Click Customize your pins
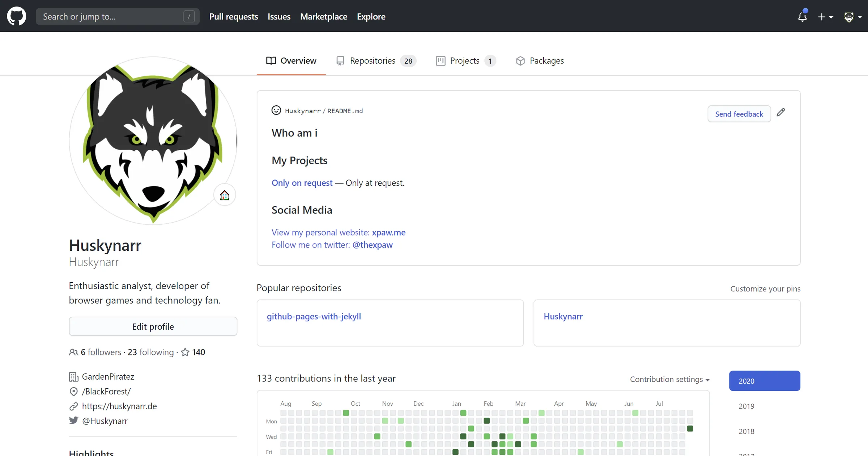Image resolution: width=868 pixels, height=456 pixels. coord(765,289)
